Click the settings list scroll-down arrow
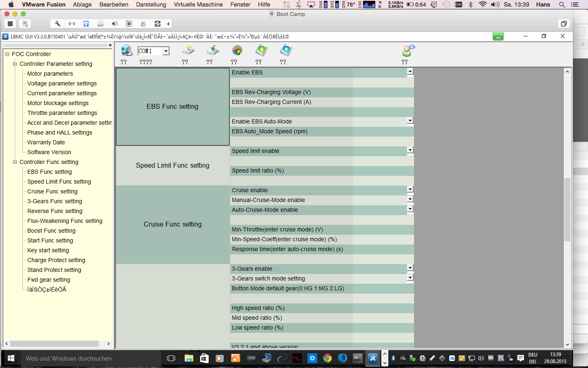Screen dimensions: 588x368 pyautogui.click(x=567, y=345)
